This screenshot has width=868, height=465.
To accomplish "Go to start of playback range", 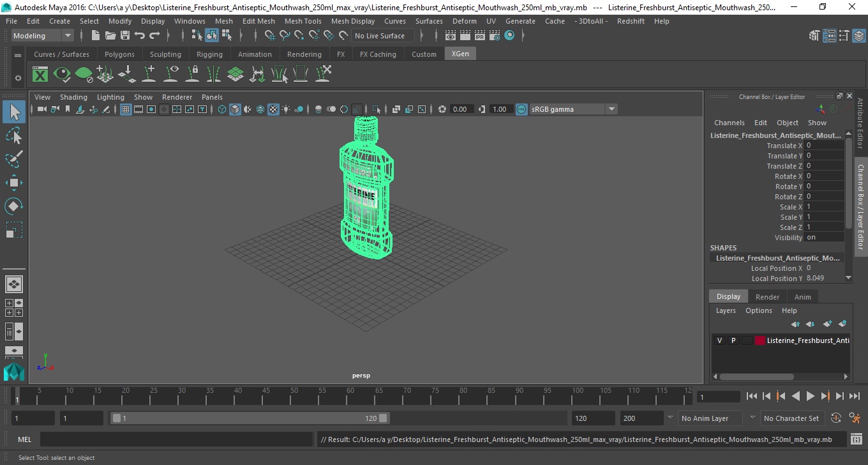I will point(751,397).
